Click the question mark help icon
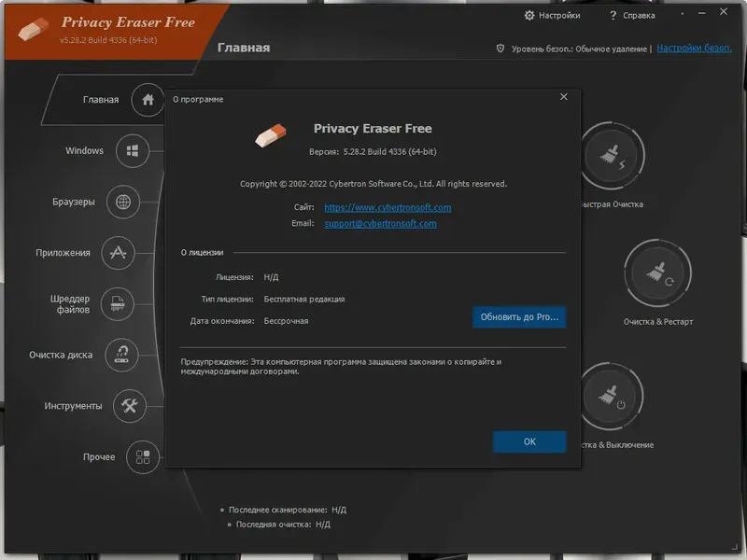This screenshot has width=747, height=560. click(x=613, y=16)
